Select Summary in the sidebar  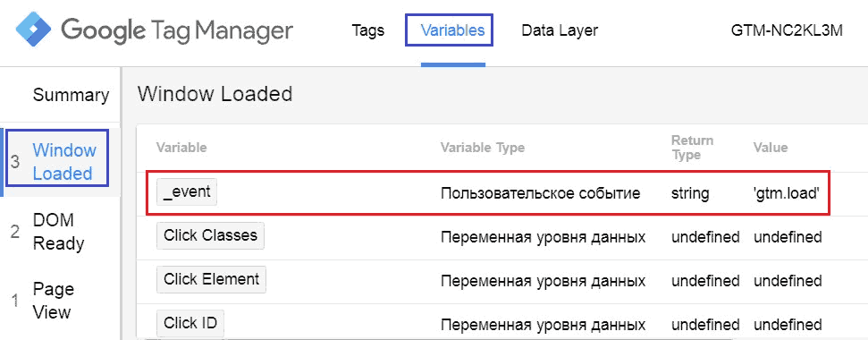[x=71, y=95]
